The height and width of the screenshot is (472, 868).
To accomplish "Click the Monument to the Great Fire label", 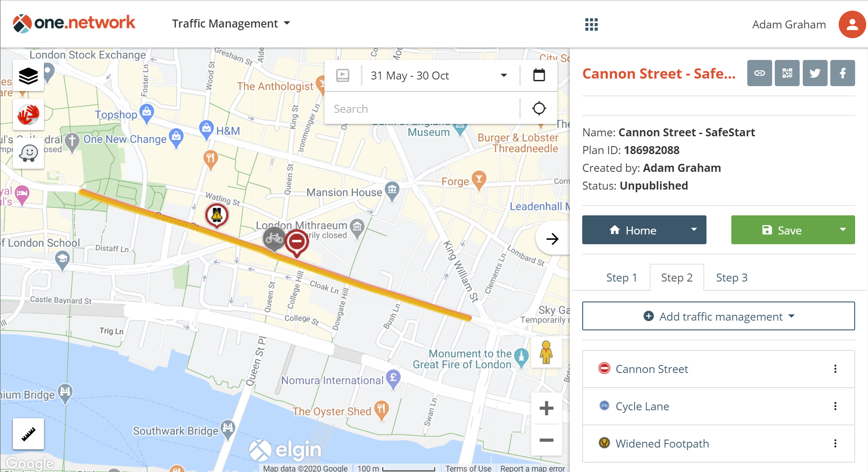I will [x=462, y=359].
